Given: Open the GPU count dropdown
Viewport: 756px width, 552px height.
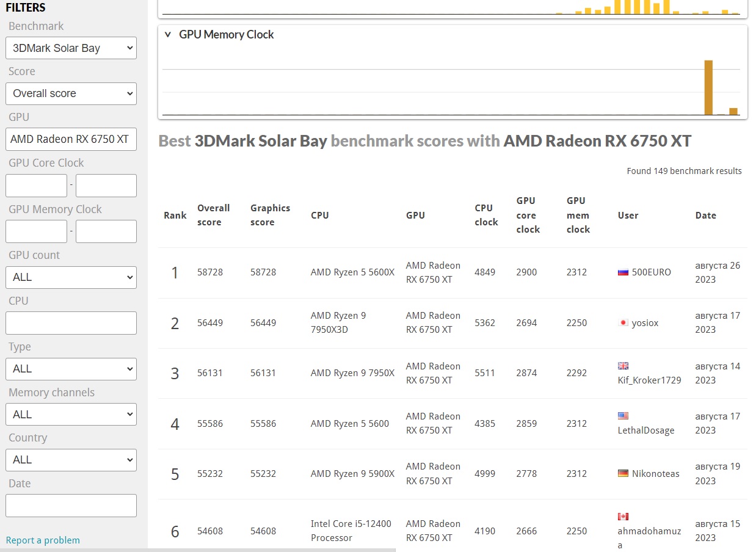Looking at the screenshot, I should 71,277.
